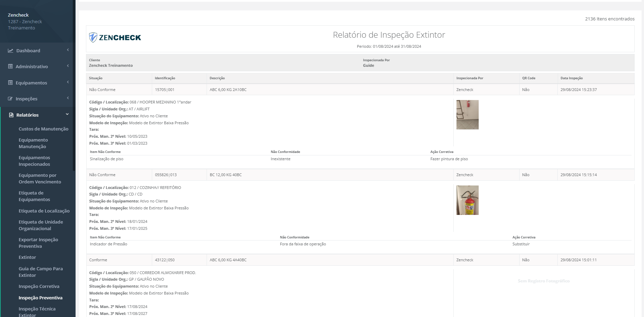Image resolution: width=644 pixels, height=317 pixels.
Task: Click the Equipamentos list icon
Action: click(x=10, y=83)
